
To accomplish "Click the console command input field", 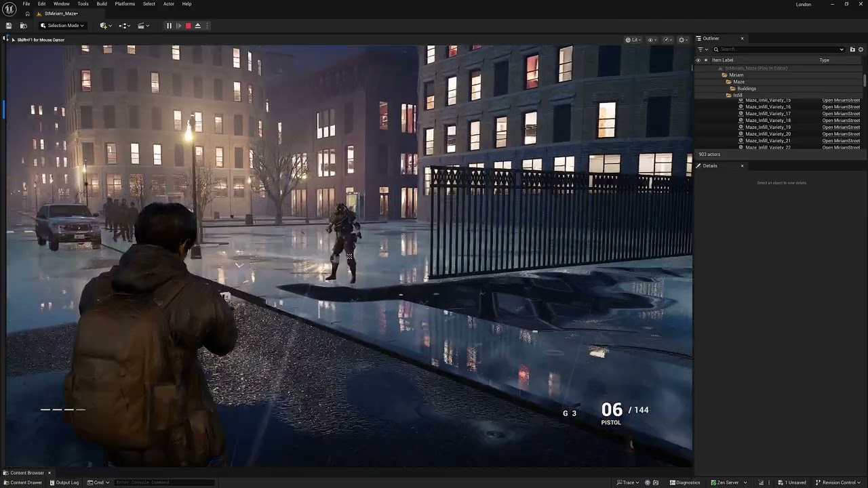I will pyautogui.click(x=164, y=483).
